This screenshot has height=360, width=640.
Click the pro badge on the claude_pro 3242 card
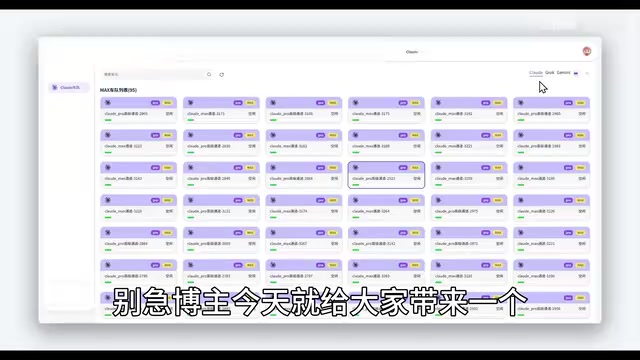click(403, 233)
